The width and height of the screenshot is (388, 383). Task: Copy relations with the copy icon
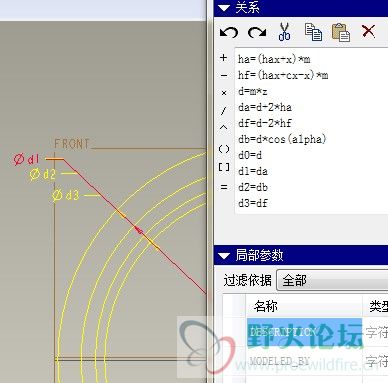(313, 32)
